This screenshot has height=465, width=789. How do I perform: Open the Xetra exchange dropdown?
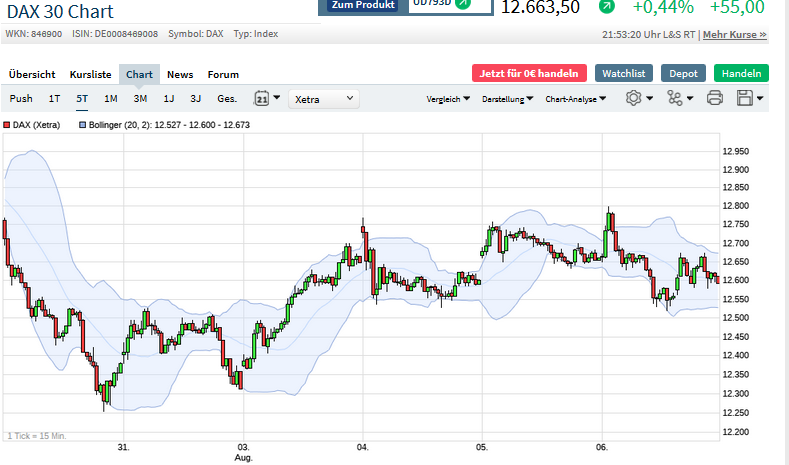click(x=324, y=99)
